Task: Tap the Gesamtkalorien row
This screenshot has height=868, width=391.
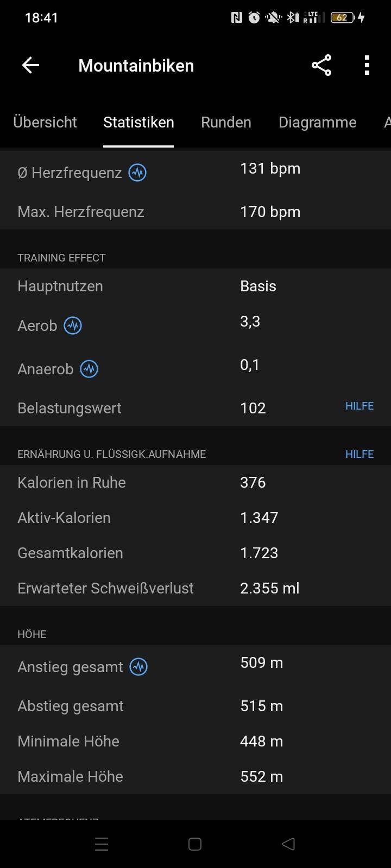Action: click(195, 553)
